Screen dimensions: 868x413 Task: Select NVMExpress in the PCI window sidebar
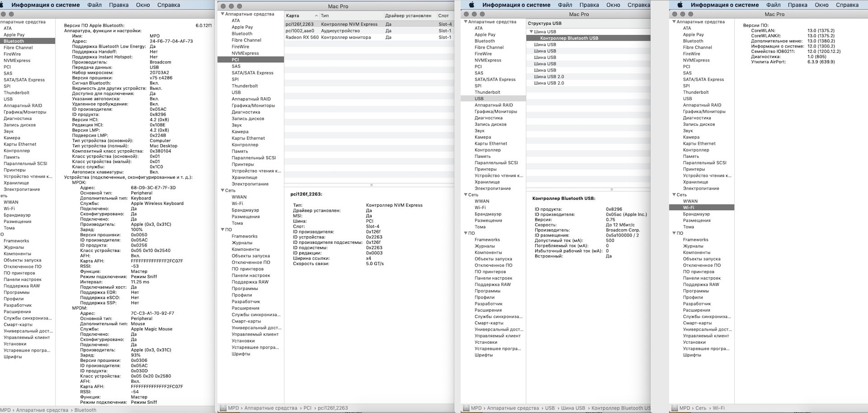(x=245, y=53)
